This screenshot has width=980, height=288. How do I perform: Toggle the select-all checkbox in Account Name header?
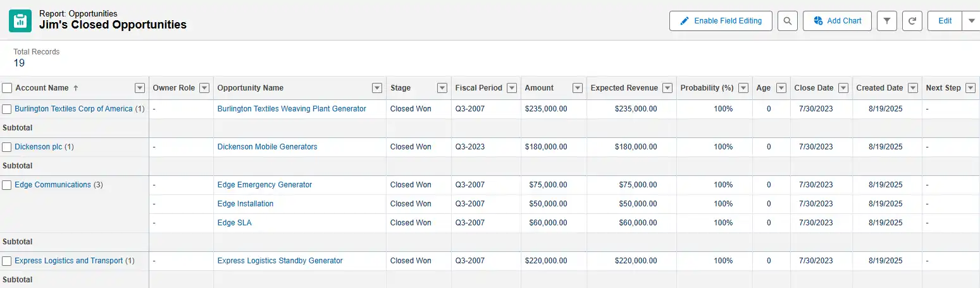click(7, 88)
